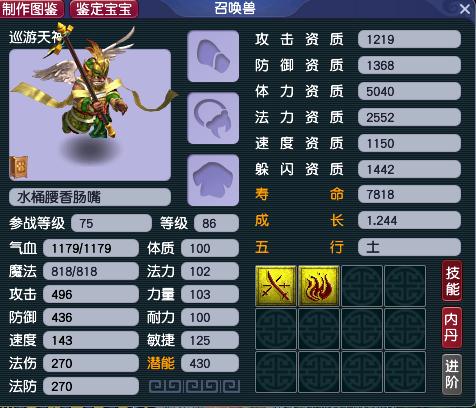476x408 pixels.
Task: Click the pet name field 水桶腰香肠嘴
Action: click(90, 197)
